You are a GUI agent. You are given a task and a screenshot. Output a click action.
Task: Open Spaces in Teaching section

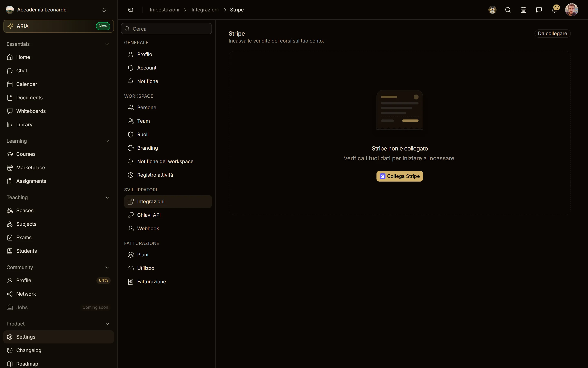click(x=59, y=211)
